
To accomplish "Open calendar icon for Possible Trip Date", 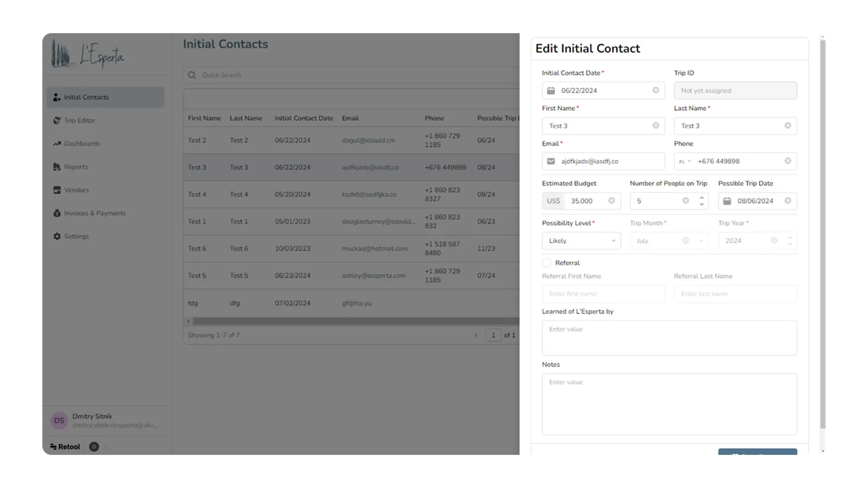I will click(727, 201).
